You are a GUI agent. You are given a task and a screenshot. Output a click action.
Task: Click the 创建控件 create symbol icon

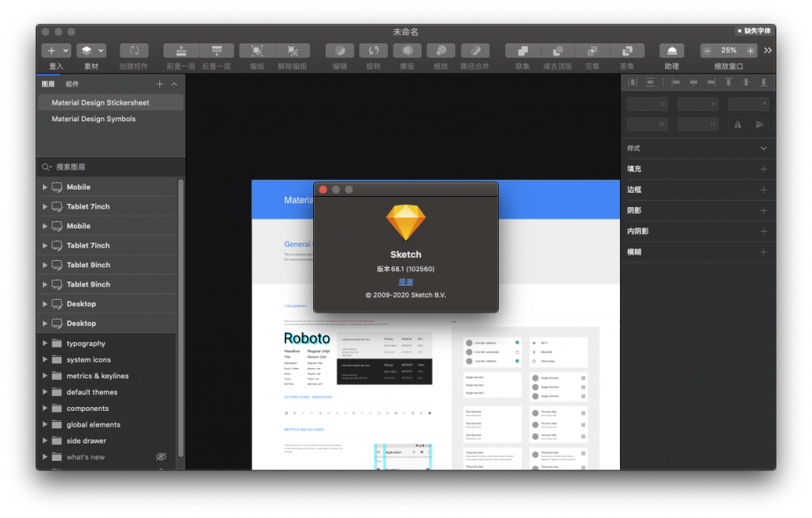[134, 50]
